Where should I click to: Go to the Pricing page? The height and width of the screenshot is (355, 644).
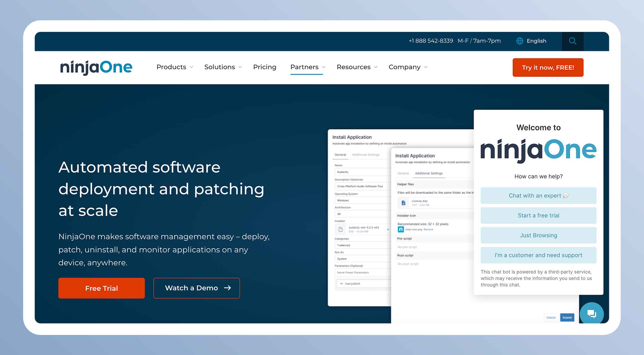click(x=265, y=67)
